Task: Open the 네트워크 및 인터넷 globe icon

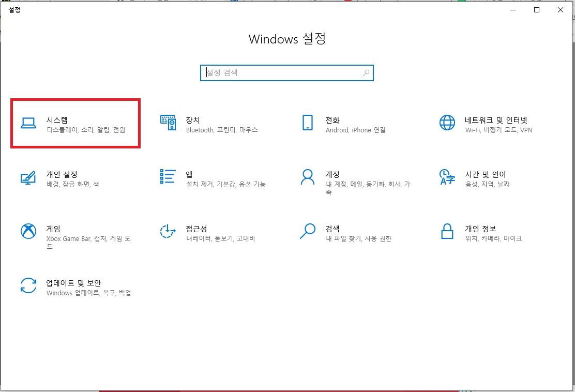Action: (x=447, y=123)
